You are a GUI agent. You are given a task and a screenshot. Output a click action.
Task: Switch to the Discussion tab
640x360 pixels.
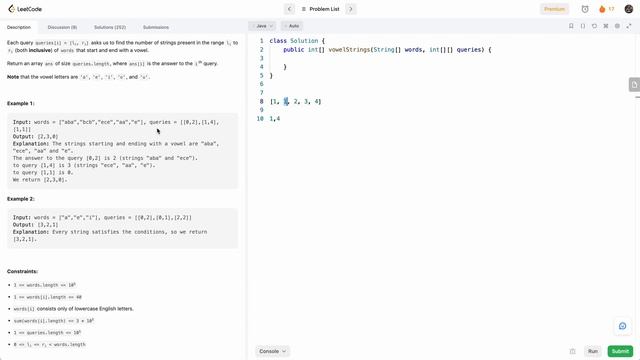coord(62,27)
